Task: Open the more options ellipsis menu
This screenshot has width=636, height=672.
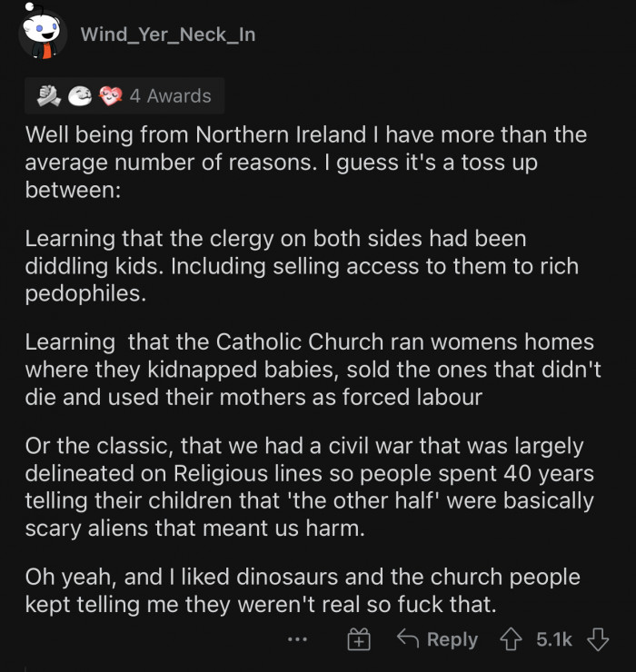Action: 297,640
